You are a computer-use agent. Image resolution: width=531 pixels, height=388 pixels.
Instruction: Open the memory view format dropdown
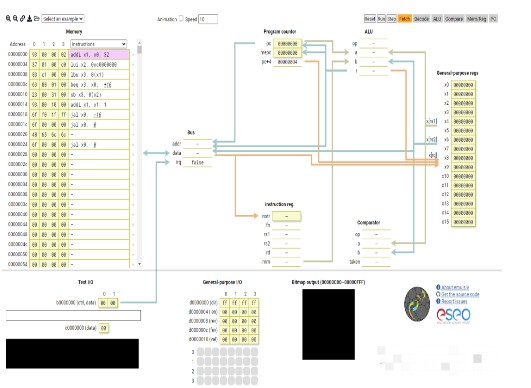99,44
